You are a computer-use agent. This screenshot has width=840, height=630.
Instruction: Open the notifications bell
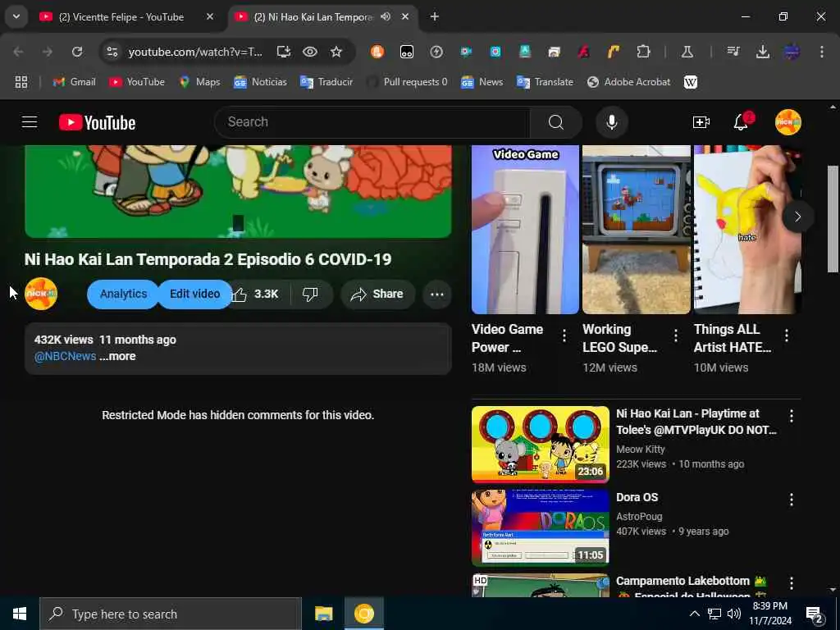click(741, 123)
